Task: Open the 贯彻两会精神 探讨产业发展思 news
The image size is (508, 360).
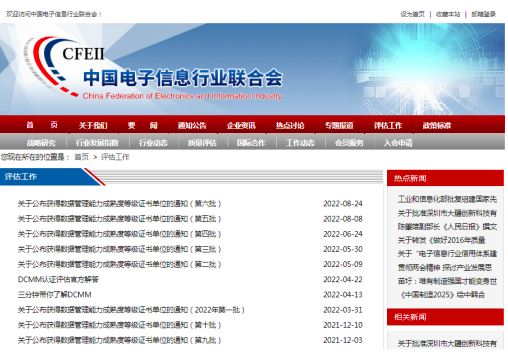Action: (445, 268)
